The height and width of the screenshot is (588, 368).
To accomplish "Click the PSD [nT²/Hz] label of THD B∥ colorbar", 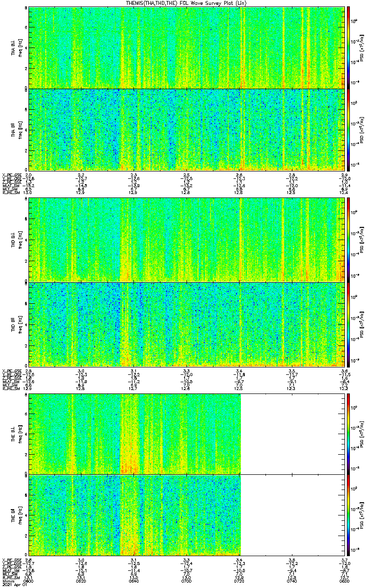I will tap(362, 324).
